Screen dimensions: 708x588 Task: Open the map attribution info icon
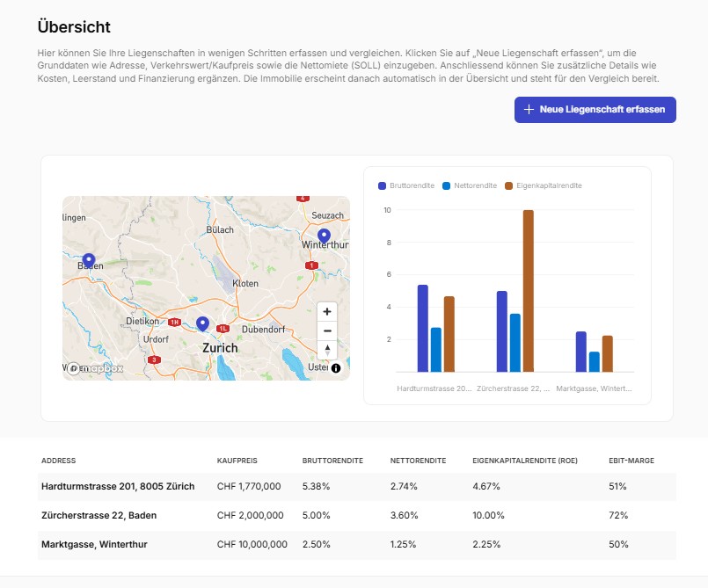coord(336,368)
